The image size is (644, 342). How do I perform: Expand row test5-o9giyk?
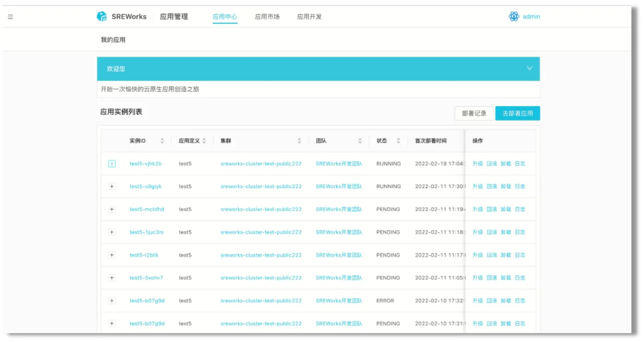click(112, 186)
